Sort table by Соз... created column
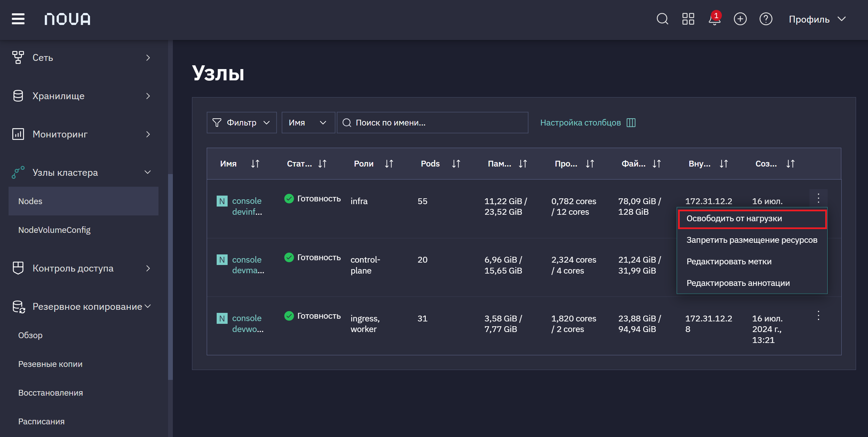The image size is (868, 437). (x=791, y=164)
